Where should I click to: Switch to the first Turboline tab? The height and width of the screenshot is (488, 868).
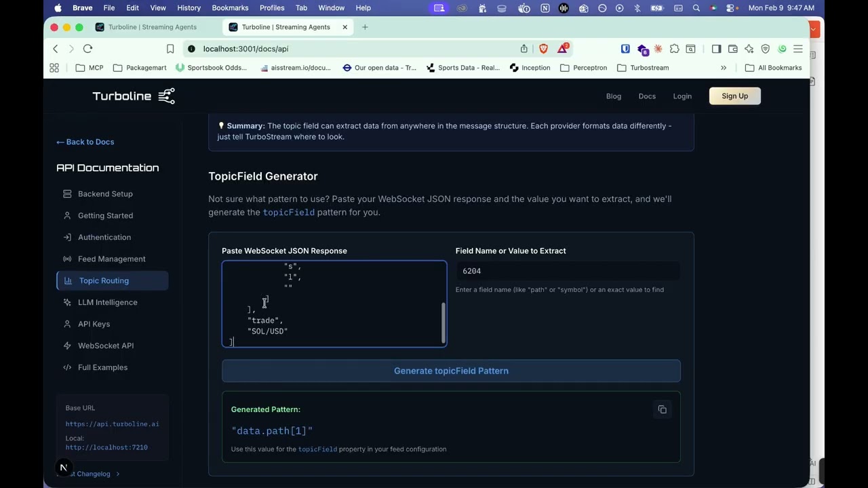click(x=153, y=27)
